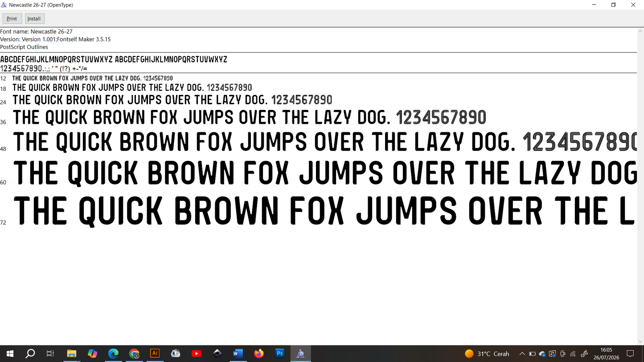
Task: Click the Print button
Action: click(12, 19)
